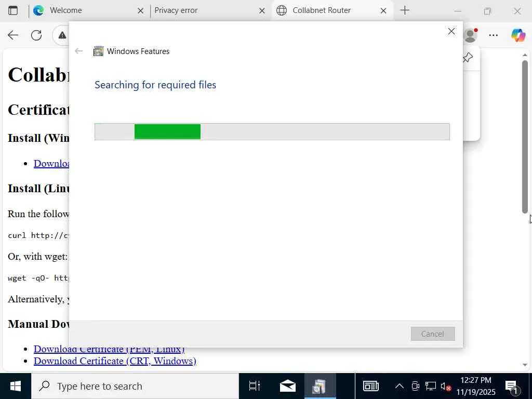The image size is (532, 399).
Task: Click the Windows Features title icon
Action: click(98, 51)
